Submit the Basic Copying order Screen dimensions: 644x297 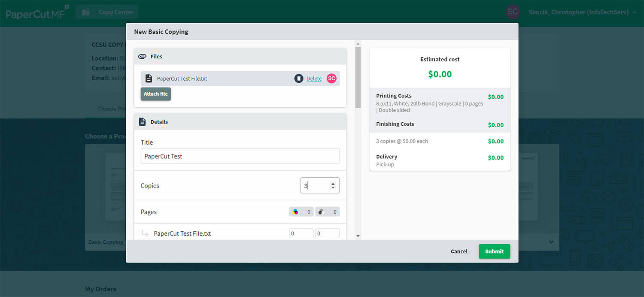point(494,252)
